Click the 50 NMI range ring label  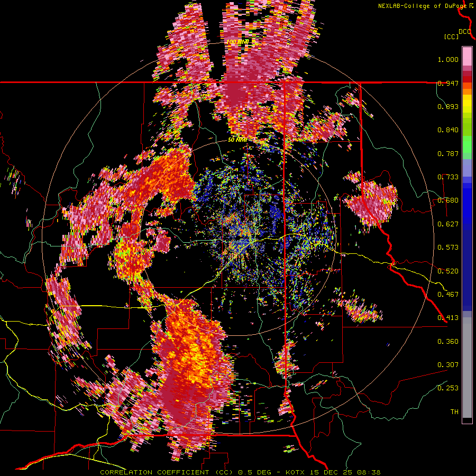tap(237, 140)
